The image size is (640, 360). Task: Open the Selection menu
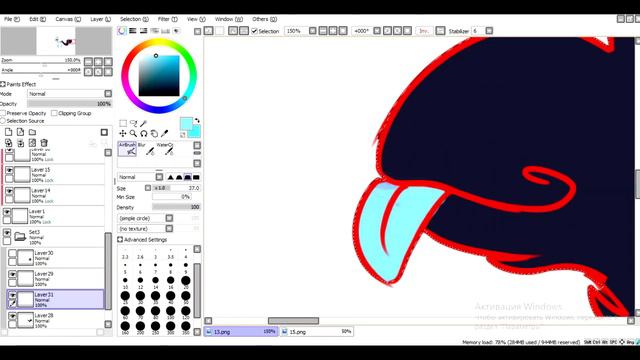point(134,19)
